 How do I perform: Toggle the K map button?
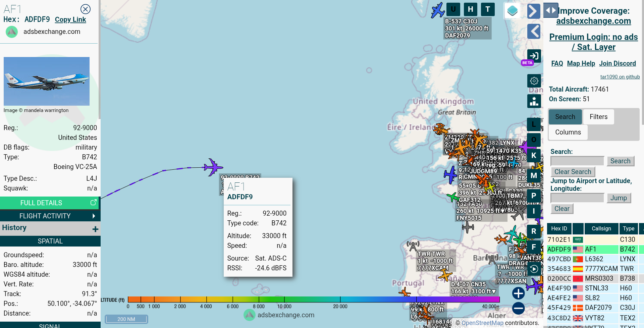coord(534,155)
